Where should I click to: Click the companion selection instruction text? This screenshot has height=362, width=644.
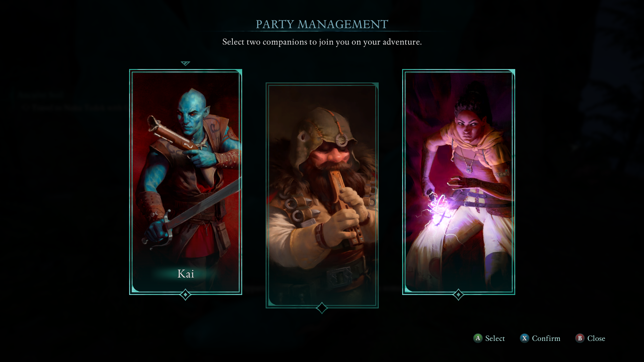[x=322, y=42]
